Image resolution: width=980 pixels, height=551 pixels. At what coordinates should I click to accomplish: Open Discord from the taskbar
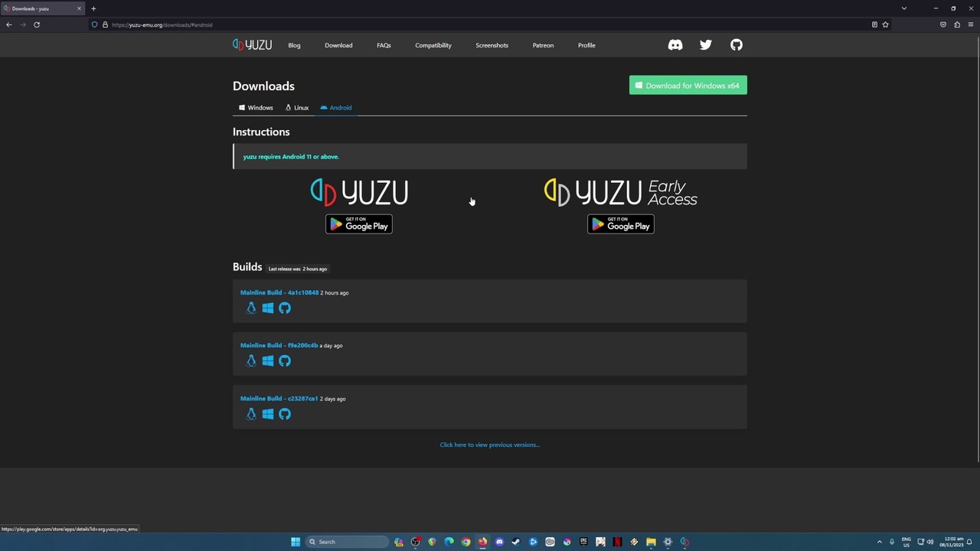pyautogui.click(x=499, y=542)
